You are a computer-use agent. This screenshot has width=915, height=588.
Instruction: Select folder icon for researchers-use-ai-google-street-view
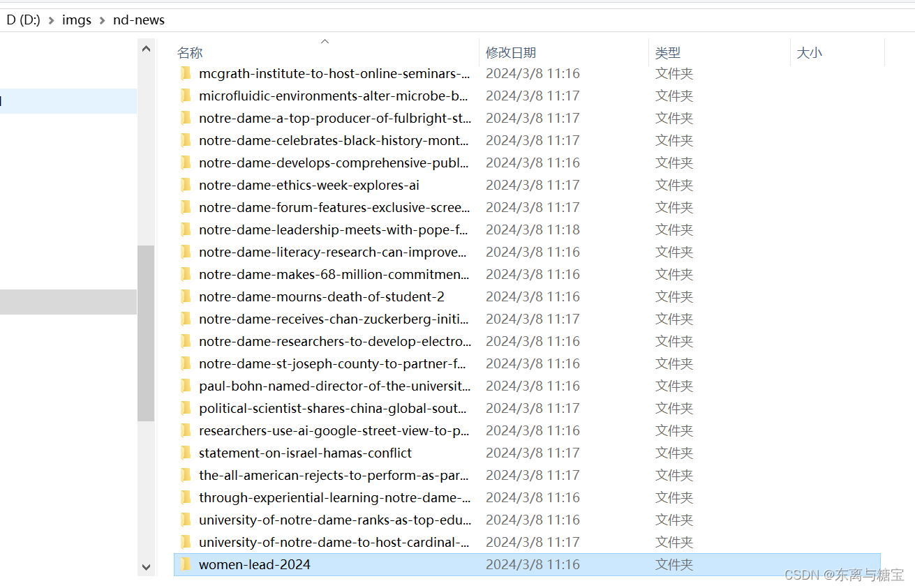pyautogui.click(x=186, y=430)
